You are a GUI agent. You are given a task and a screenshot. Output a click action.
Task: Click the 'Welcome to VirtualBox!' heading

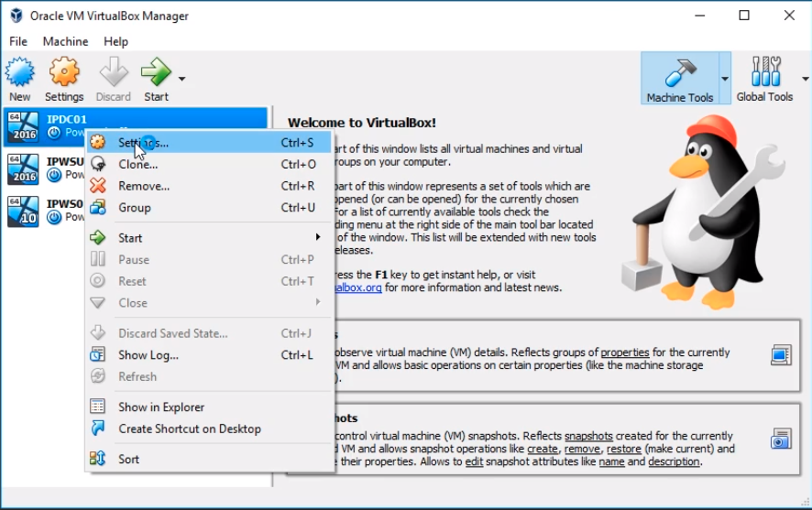pos(361,123)
